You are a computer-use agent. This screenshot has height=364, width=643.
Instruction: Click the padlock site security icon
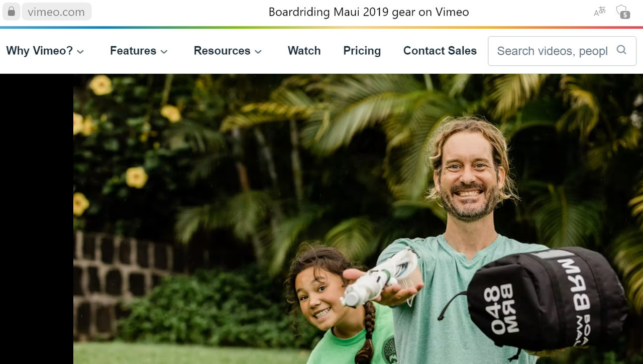pos(11,12)
